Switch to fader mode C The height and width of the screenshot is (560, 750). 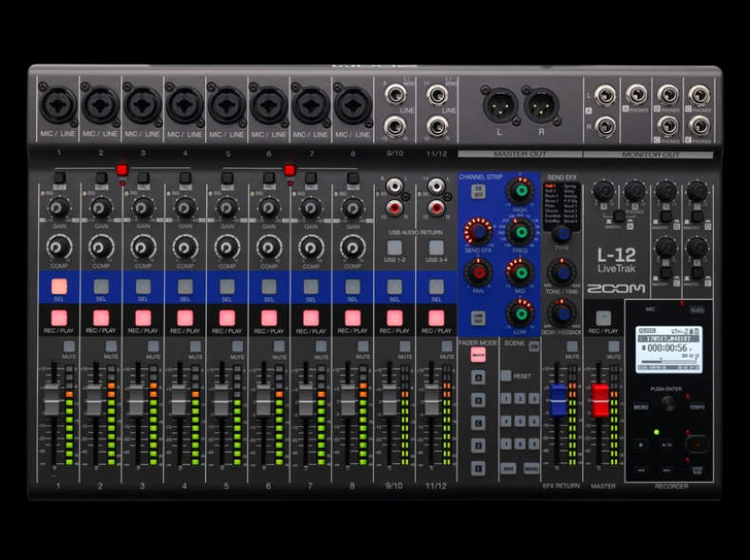(x=478, y=422)
